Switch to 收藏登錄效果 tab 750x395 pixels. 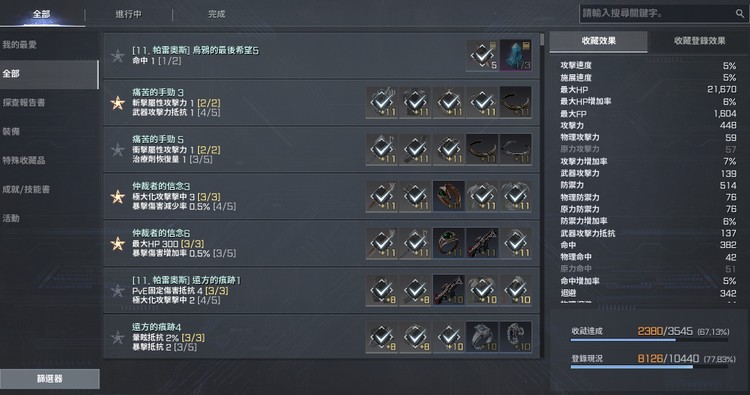(699, 41)
